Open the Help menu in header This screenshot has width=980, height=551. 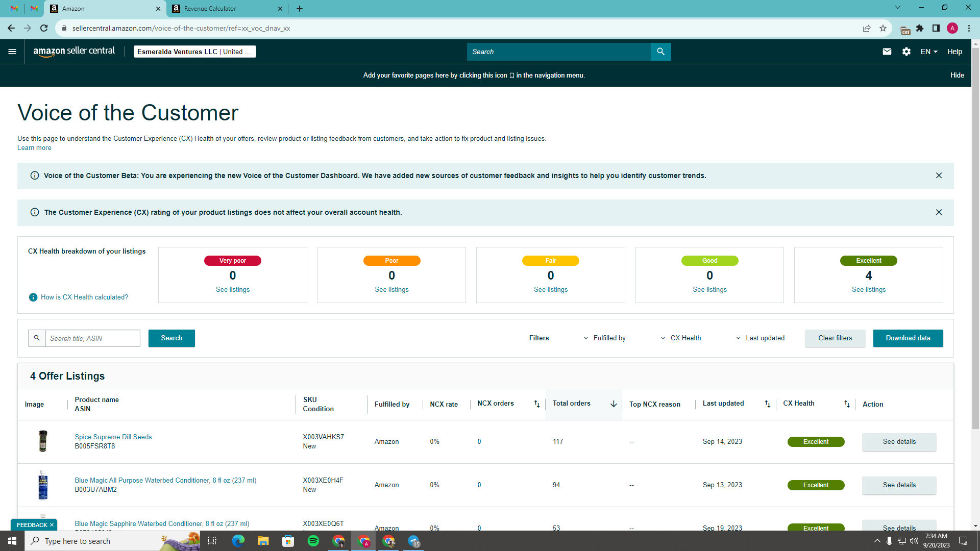tap(954, 52)
